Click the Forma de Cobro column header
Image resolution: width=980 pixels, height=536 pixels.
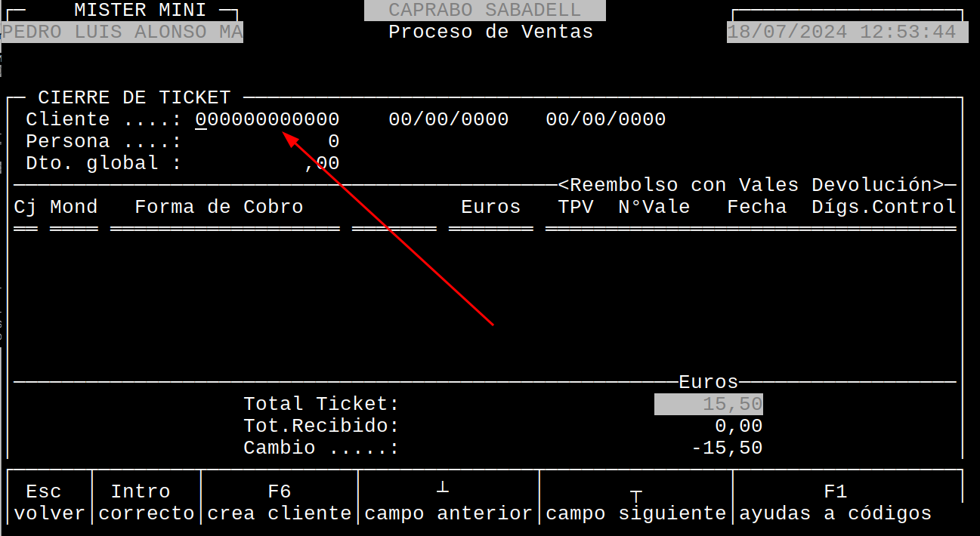[218, 206]
